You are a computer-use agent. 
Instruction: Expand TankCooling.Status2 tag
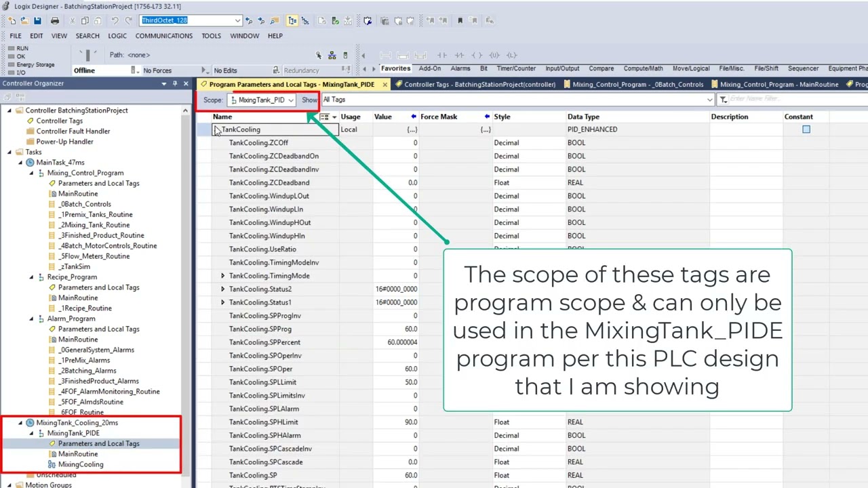click(222, 289)
